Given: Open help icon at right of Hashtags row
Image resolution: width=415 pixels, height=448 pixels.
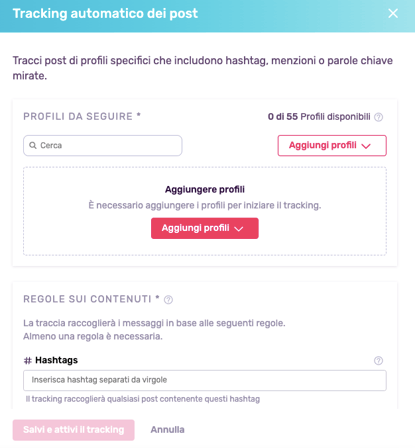Looking at the screenshot, I should coord(378,360).
